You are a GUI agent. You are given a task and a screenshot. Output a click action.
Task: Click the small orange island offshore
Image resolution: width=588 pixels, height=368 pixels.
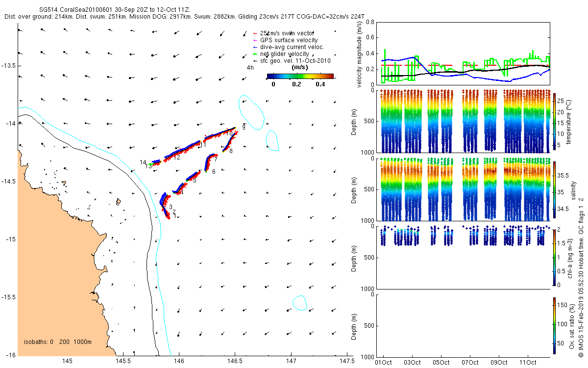point(118,201)
